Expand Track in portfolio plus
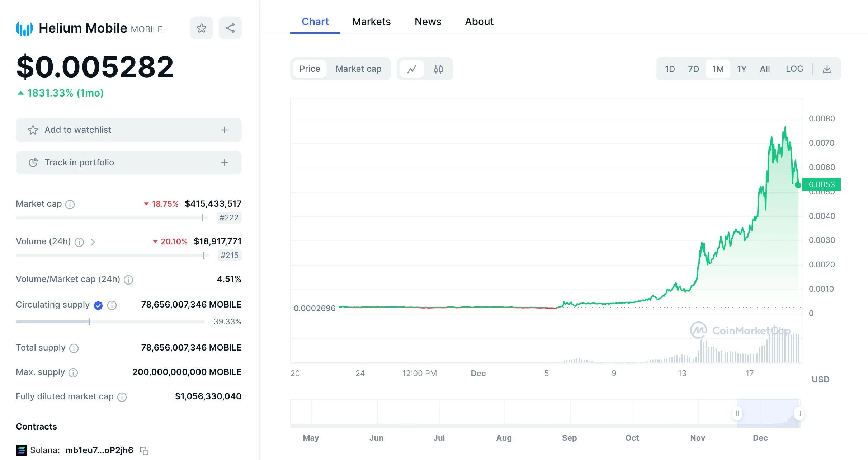The image size is (868, 460). point(224,163)
